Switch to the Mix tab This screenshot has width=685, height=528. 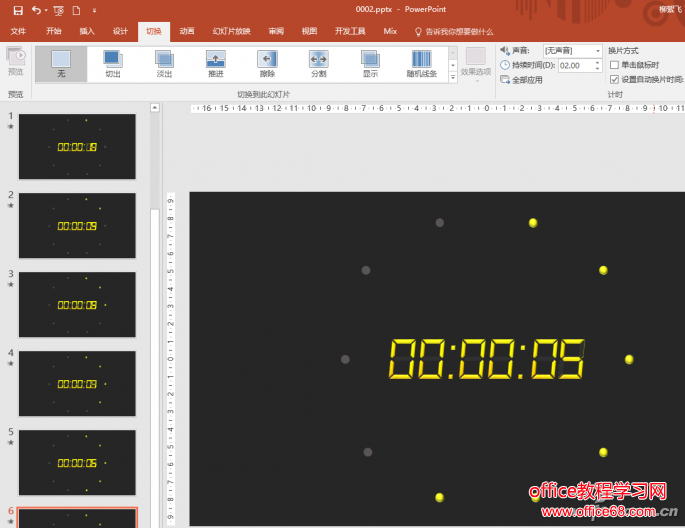pyautogui.click(x=390, y=31)
